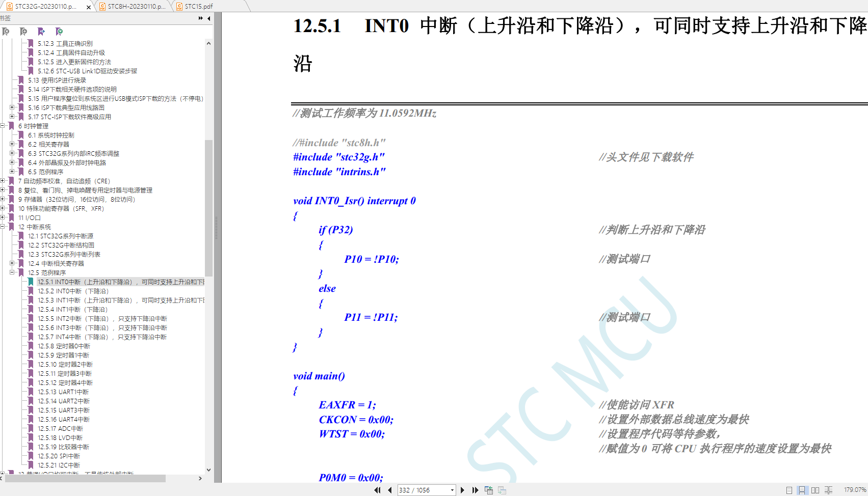The width and height of the screenshot is (868, 496).
Task: Click the PDF icon on STC8H tab
Action: (102, 6)
